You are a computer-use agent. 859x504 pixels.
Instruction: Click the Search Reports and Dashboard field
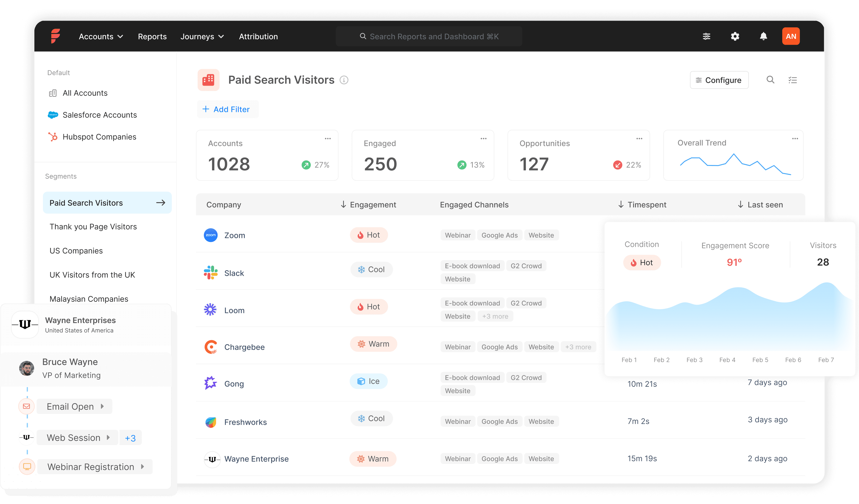click(429, 36)
